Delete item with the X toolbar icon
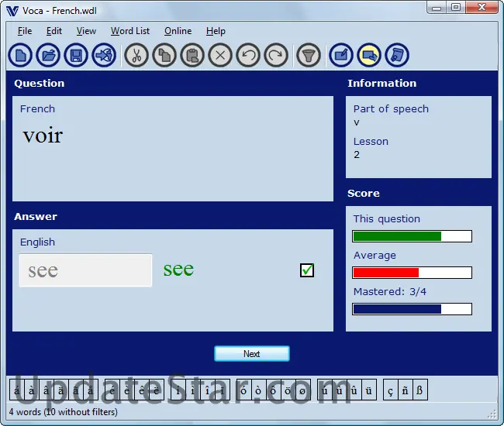 pos(220,55)
